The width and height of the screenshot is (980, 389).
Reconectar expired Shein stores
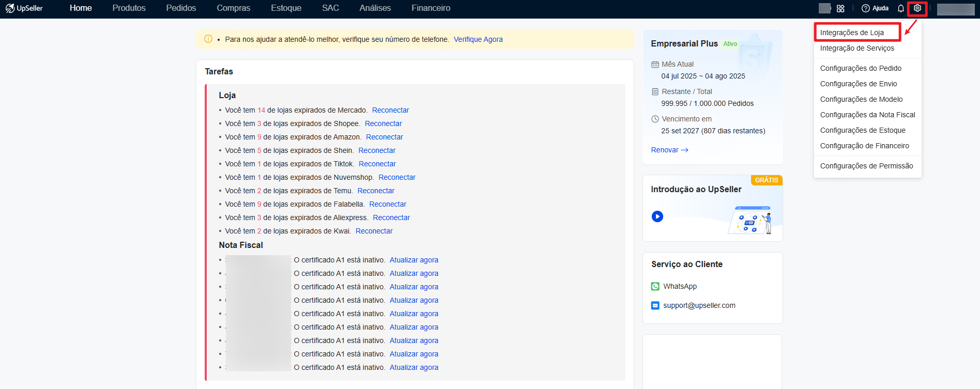[377, 150]
